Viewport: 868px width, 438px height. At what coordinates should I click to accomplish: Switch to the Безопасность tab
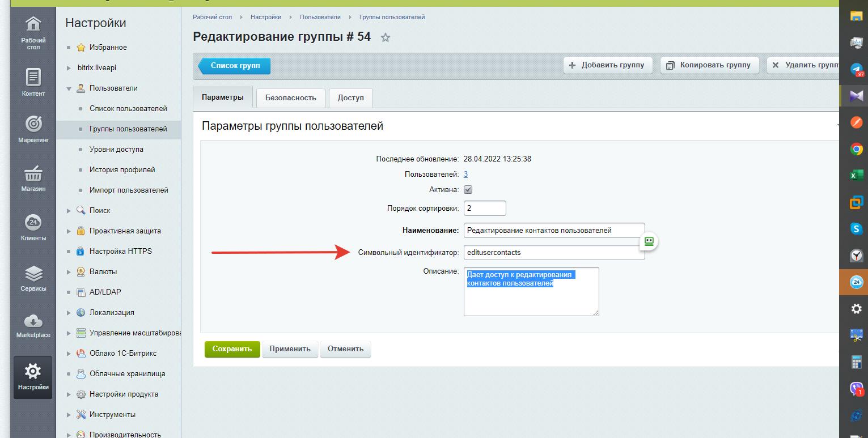pos(290,97)
